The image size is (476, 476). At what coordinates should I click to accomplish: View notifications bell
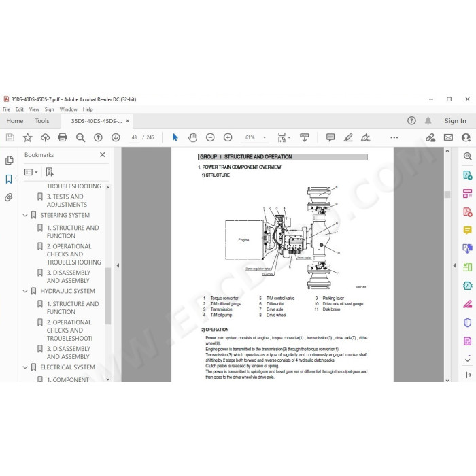pyautogui.click(x=428, y=121)
